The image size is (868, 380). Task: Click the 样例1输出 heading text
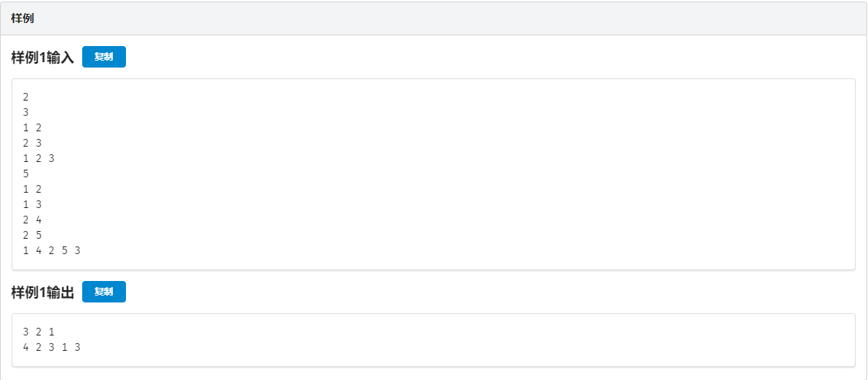43,292
